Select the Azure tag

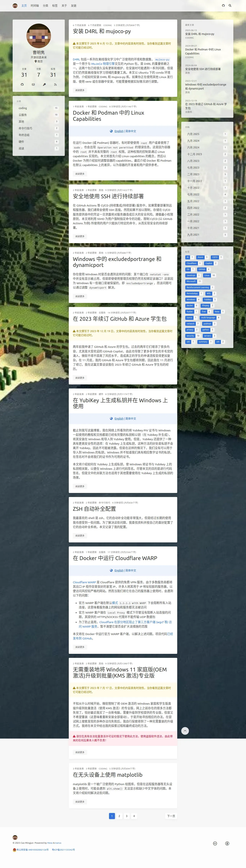tap(203, 258)
